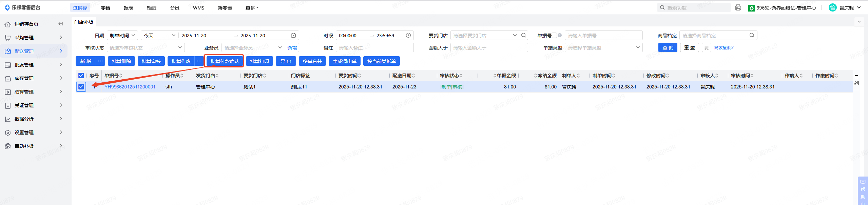Open the 更多 top menu dropdown

252,7
